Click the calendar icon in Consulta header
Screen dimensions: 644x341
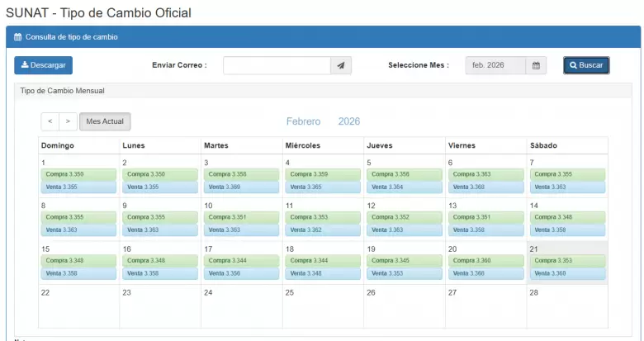coord(18,37)
